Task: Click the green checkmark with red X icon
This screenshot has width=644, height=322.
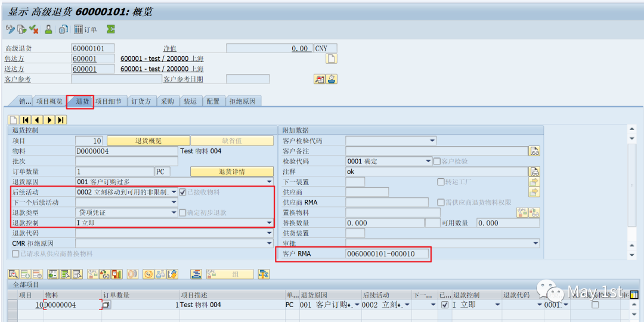Action: coord(34,30)
